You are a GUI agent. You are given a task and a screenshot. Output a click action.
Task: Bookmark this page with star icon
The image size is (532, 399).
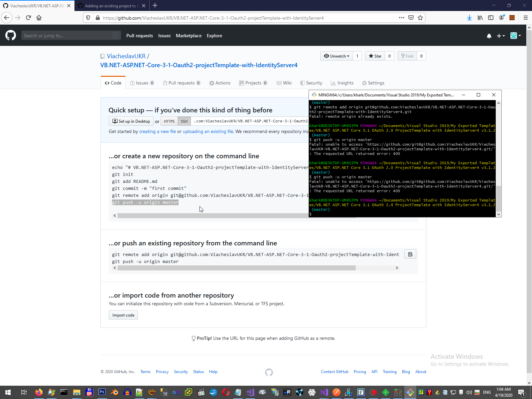420,18
